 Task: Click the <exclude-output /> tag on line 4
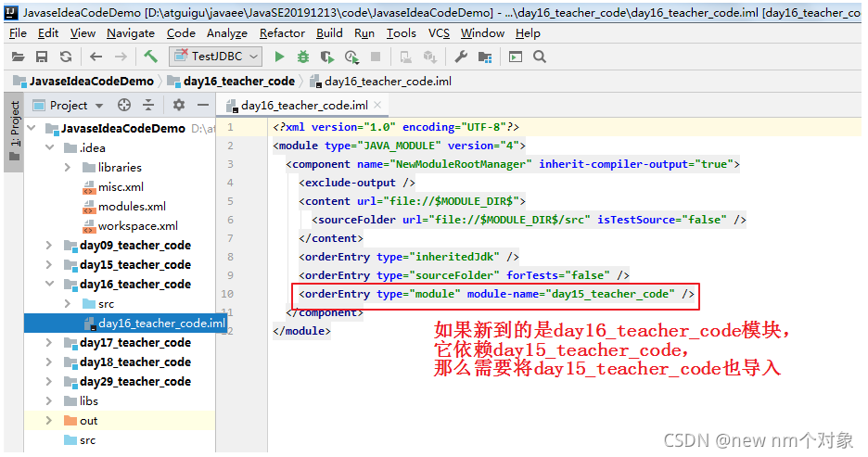pos(357,183)
